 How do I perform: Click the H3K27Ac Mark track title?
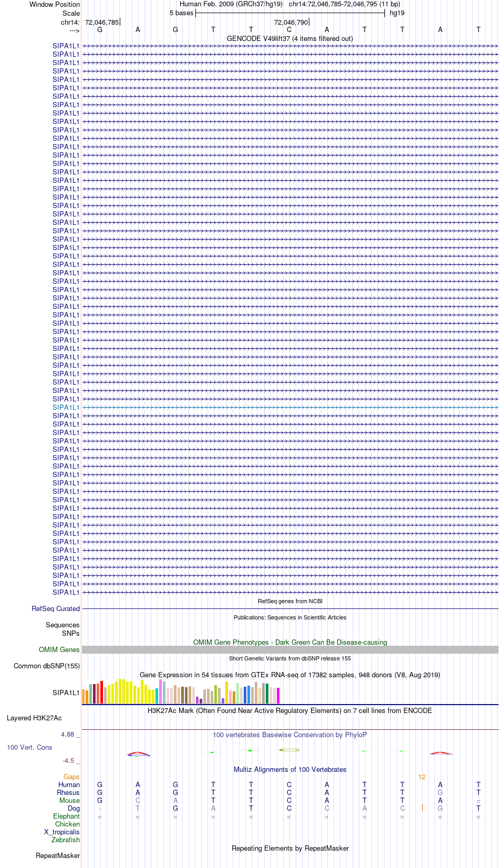coord(290,710)
